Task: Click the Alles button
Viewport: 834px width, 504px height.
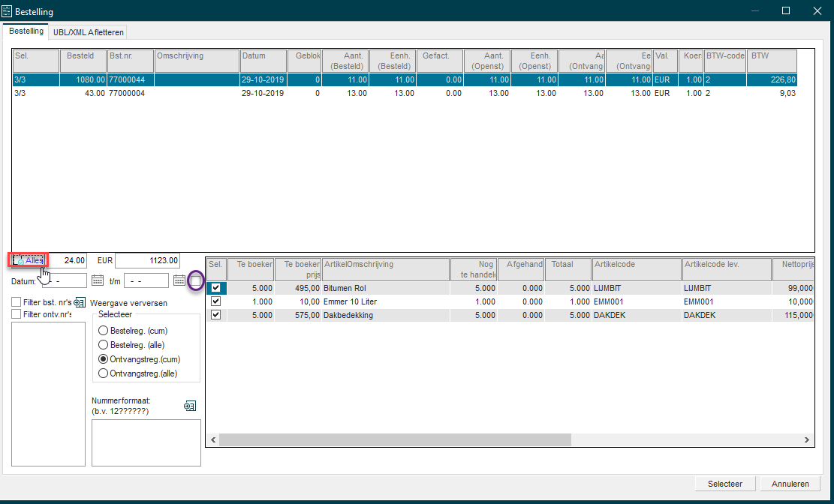Action: click(x=29, y=260)
